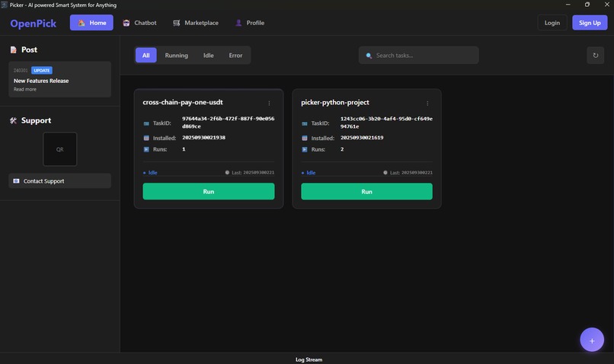614x364 pixels.
Task: Click Last run time on cross-chain-pay-one-usdt card
Action: (250, 172)
